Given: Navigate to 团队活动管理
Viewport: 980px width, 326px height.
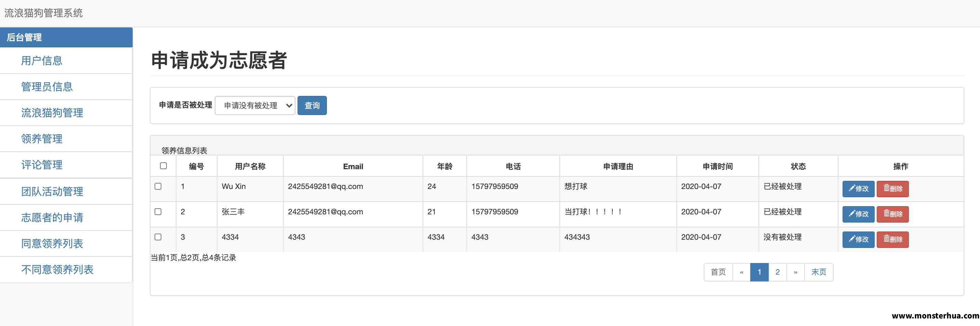Looking at the screenshot, I should [66, 191].
